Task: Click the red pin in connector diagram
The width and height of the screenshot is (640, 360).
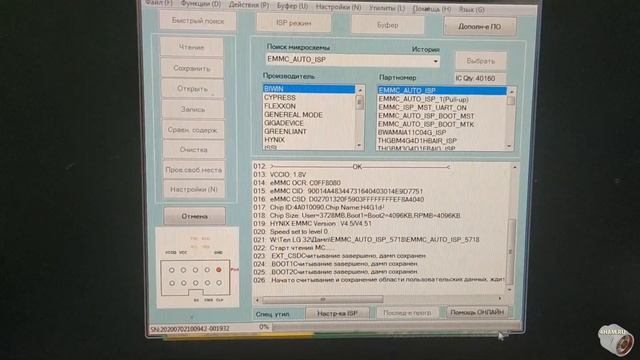Action: 219,270
